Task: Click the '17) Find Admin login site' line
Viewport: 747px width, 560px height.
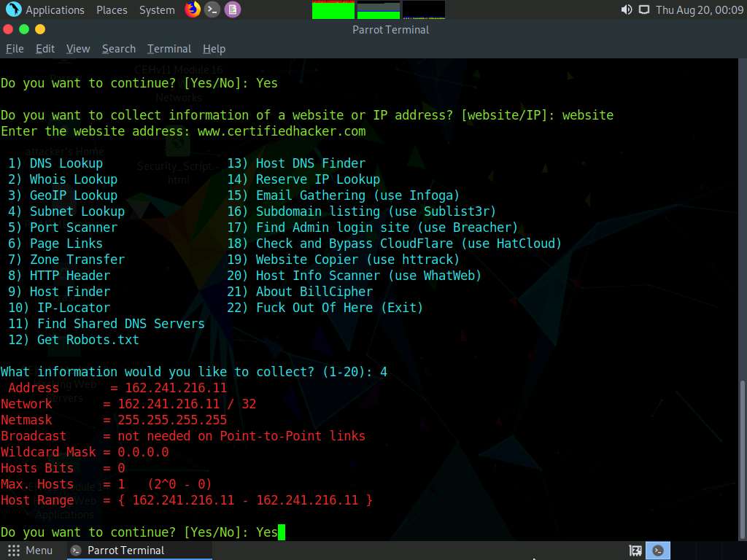Action: (372, 227)
